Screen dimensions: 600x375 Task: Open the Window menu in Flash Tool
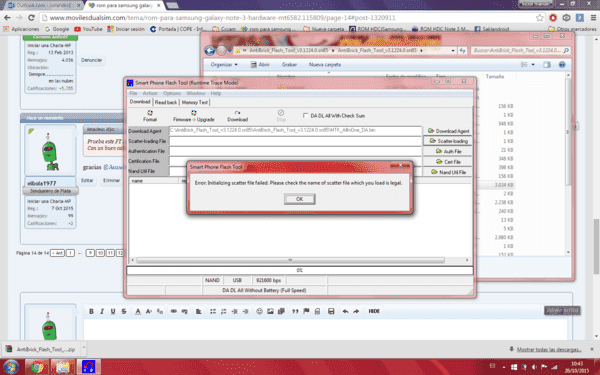click(x=196, y=93)
